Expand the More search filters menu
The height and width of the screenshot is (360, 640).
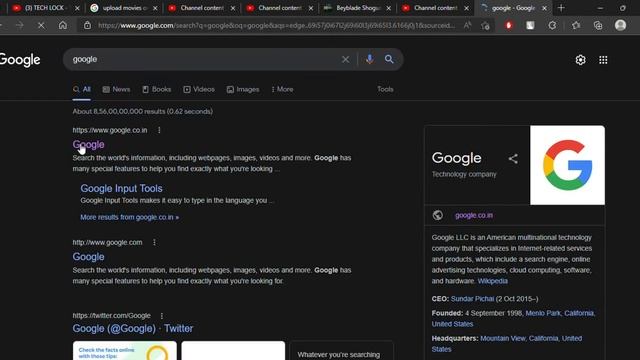[x=282, y=89]
